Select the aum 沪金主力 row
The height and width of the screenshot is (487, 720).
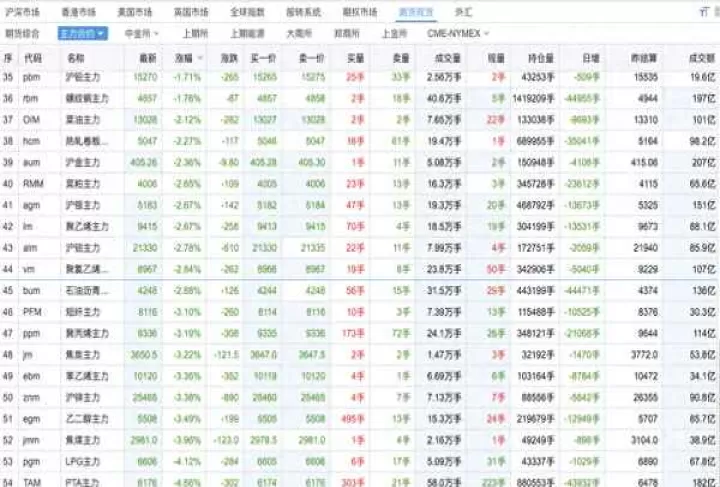coord(360,162)
